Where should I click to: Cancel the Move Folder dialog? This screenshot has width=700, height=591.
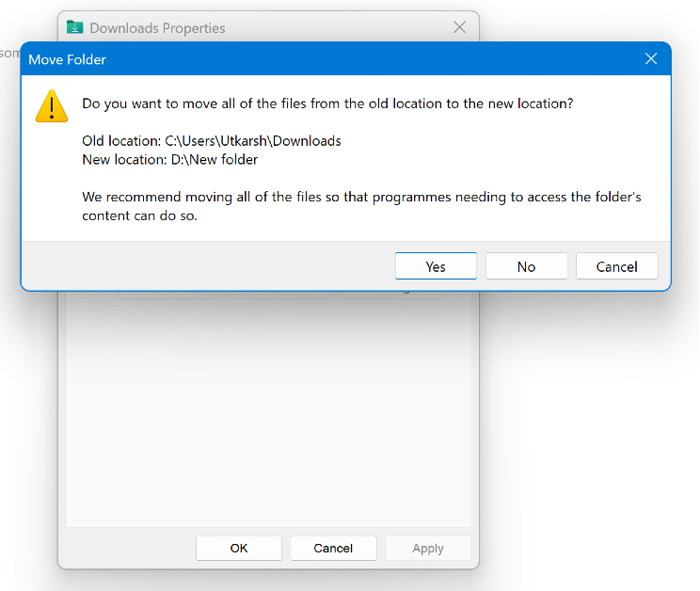[616, 266]
